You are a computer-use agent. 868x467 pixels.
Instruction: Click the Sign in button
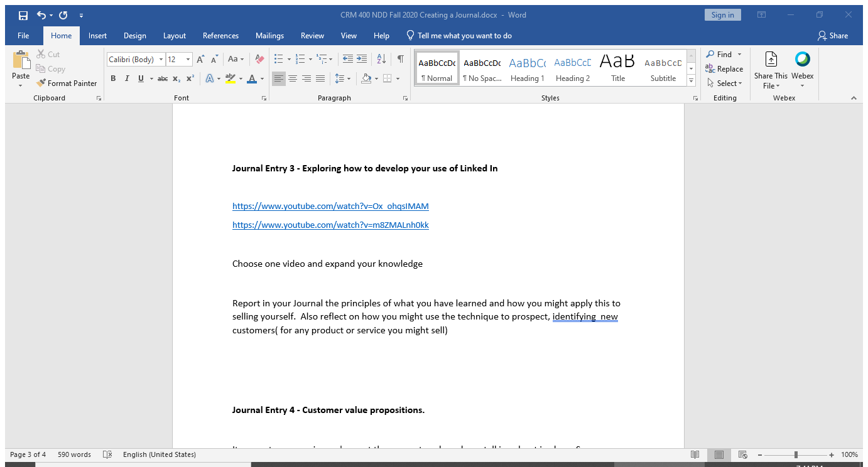(723, 15)
